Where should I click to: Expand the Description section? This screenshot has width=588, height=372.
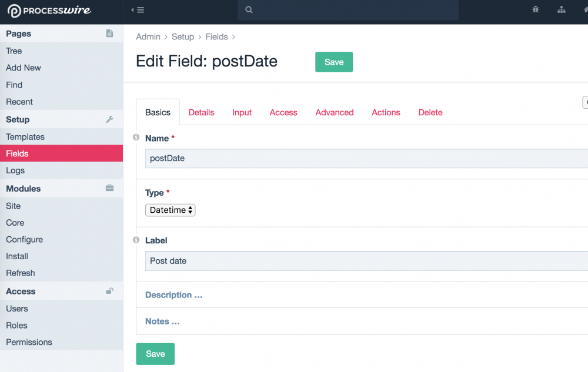(x=173, y=295)
